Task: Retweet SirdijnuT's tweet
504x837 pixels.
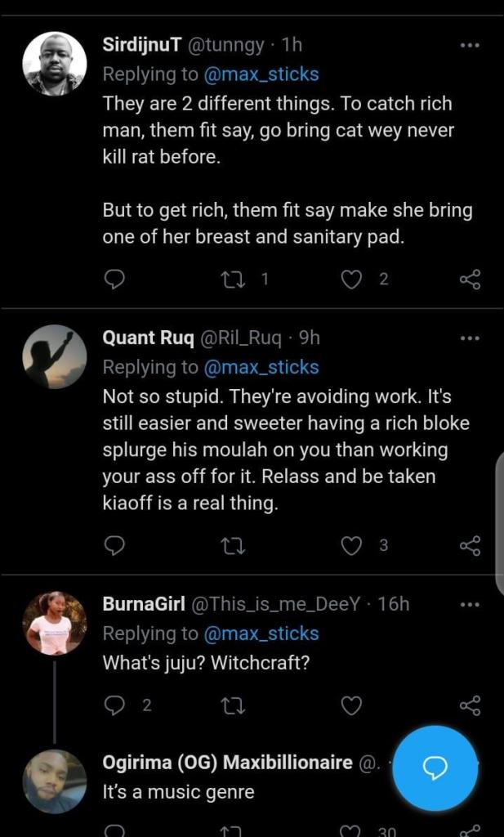Action: coord(233,280)
